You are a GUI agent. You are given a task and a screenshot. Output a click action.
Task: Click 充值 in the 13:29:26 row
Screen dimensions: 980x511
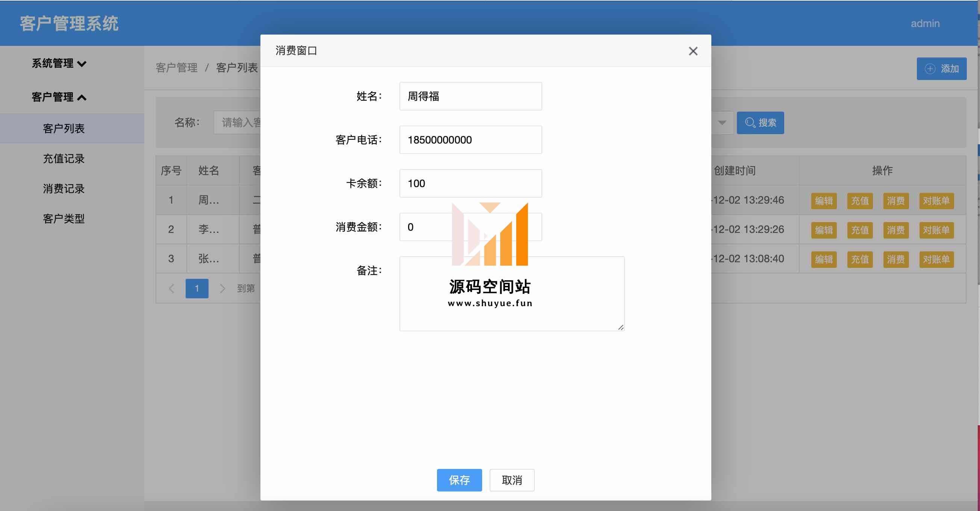(x=860, y=230)
